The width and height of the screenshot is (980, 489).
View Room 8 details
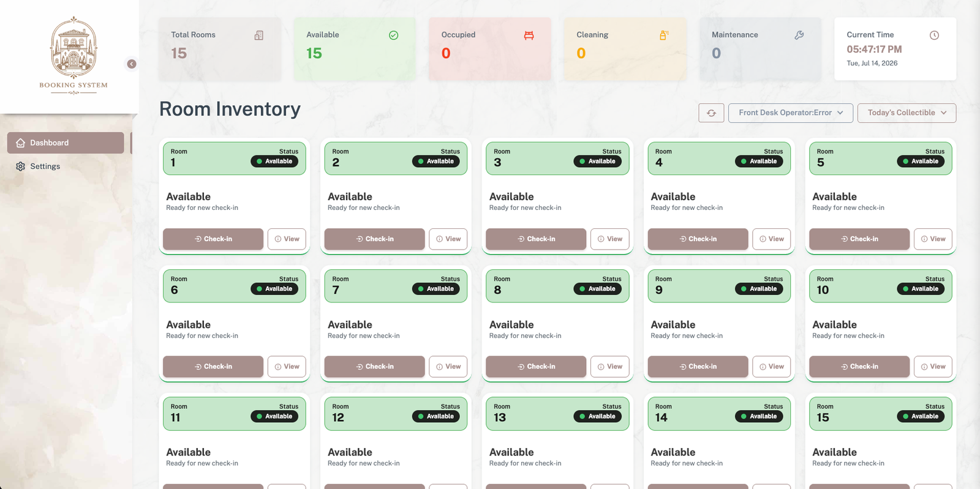pyautogui.click(x=609, y=367)
